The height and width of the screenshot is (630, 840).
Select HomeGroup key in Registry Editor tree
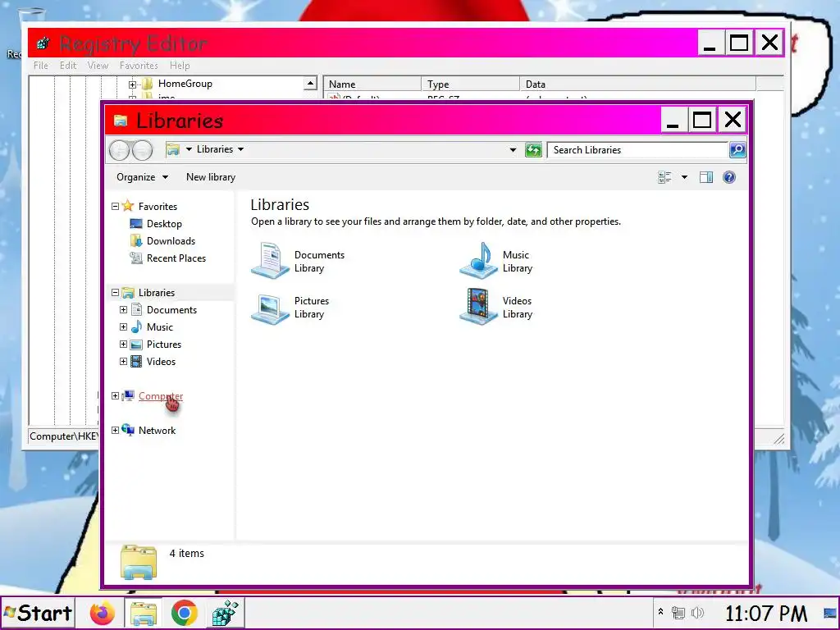tap(185, 84)
